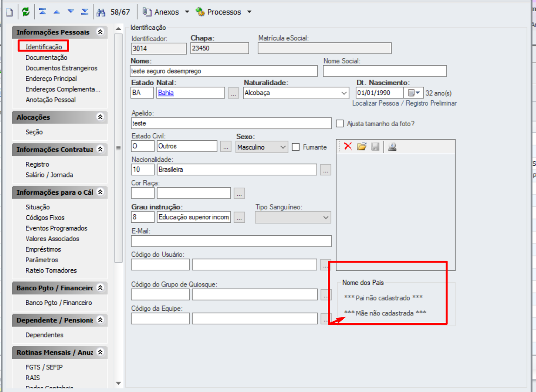Click the panel splitter grip icon
Screen dimensions: 536x392
point(119,148)
